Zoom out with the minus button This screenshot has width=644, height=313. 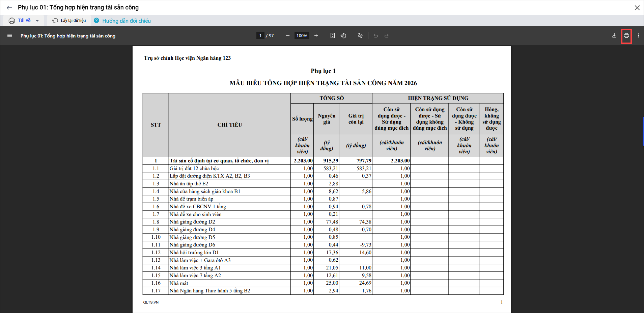pos(288,35)
